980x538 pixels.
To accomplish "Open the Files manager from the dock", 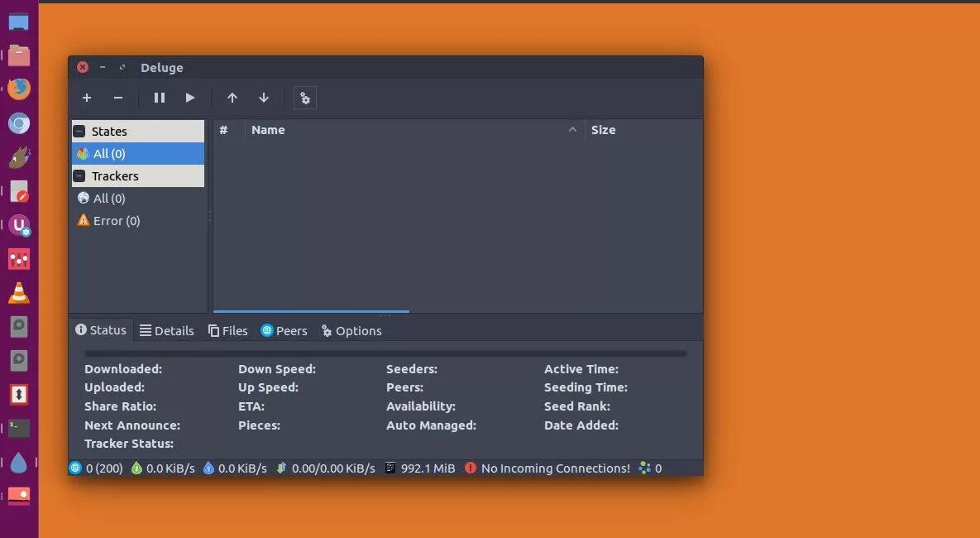I will tap(19, 55).
